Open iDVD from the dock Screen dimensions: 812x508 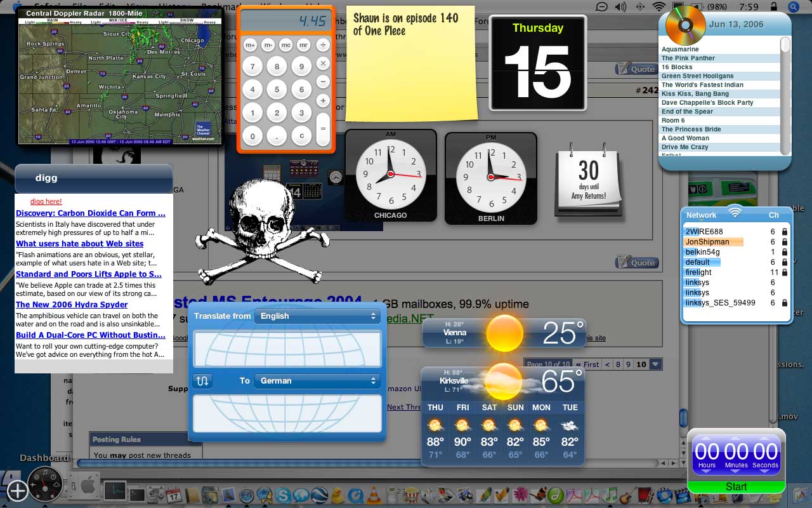(664, 495)
